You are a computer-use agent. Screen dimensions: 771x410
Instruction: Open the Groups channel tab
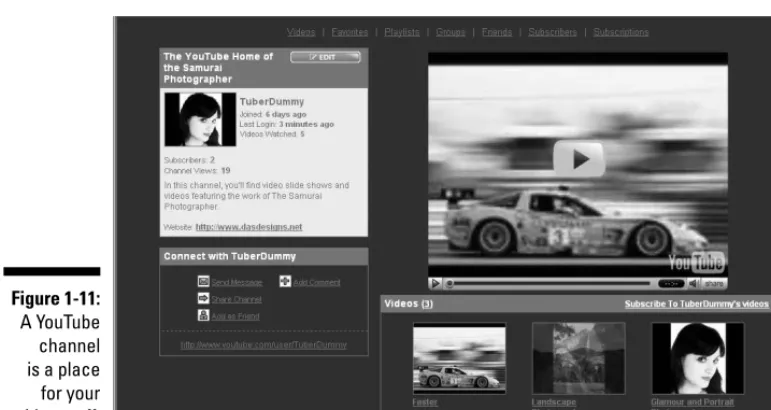[450, 32]
